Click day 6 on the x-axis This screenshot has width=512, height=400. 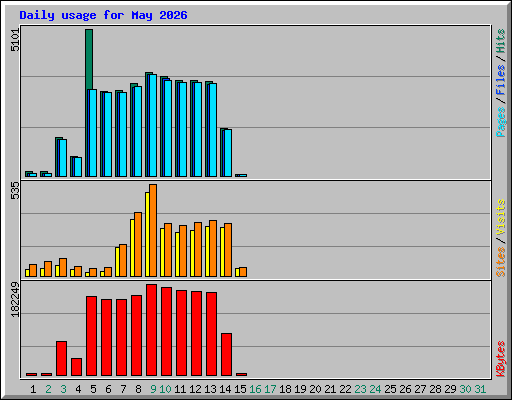click(x=108, y=389)
